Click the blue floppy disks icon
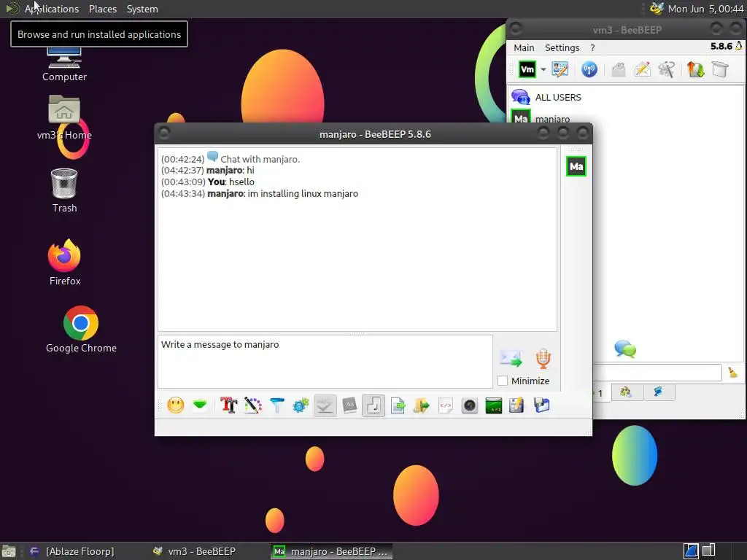 click(542, 405)
